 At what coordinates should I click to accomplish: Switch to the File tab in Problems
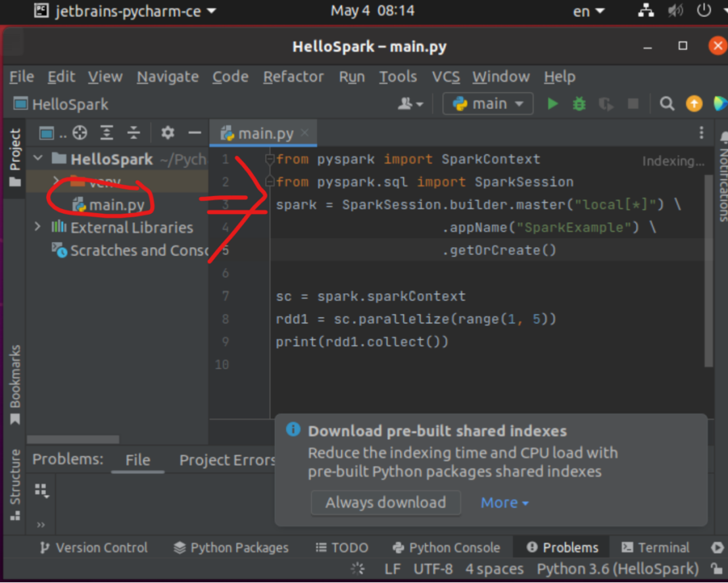coord(138,459)
